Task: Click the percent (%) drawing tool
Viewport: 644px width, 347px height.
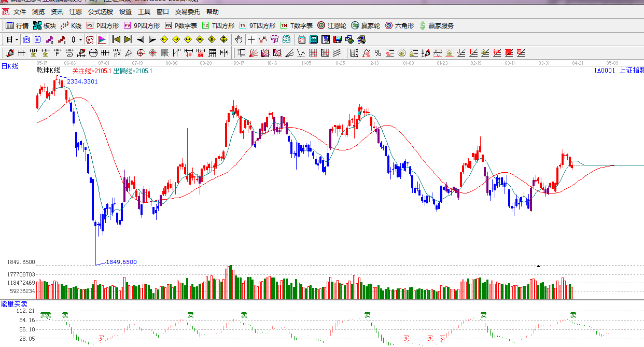Action: (x=378, y=53)
